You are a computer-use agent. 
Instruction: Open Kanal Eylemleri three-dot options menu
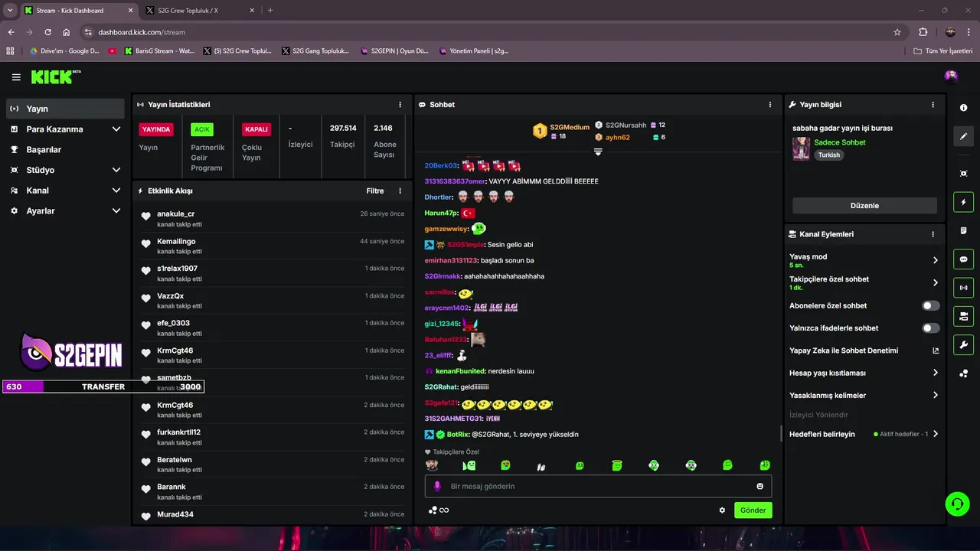(933, 234)
